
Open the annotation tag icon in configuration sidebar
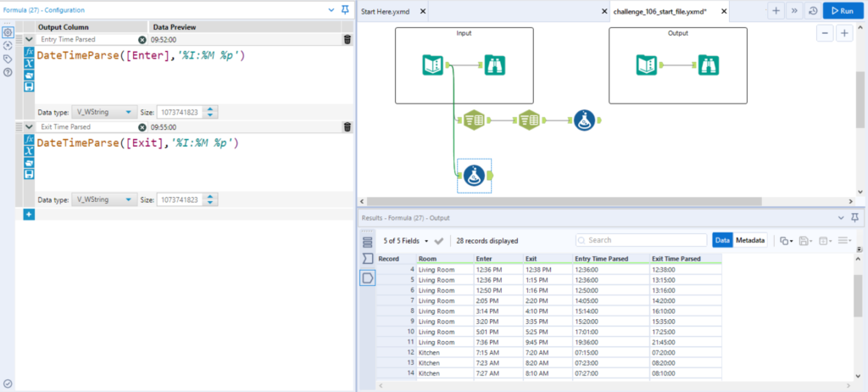[8, 59]
